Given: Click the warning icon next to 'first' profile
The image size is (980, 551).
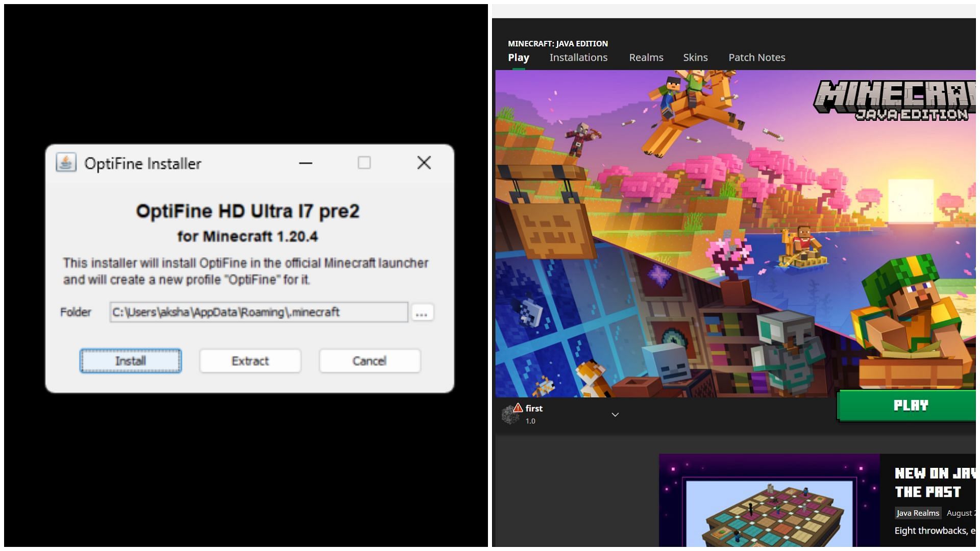Looking at the screenshot, I should tap(518, 408).
